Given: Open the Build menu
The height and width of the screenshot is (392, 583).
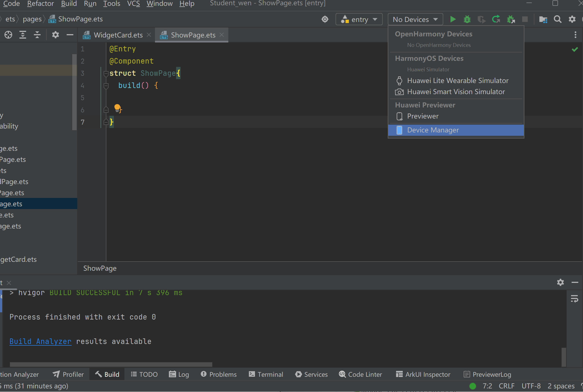Looking at the screenshot, I should click(x=69, y=4).
